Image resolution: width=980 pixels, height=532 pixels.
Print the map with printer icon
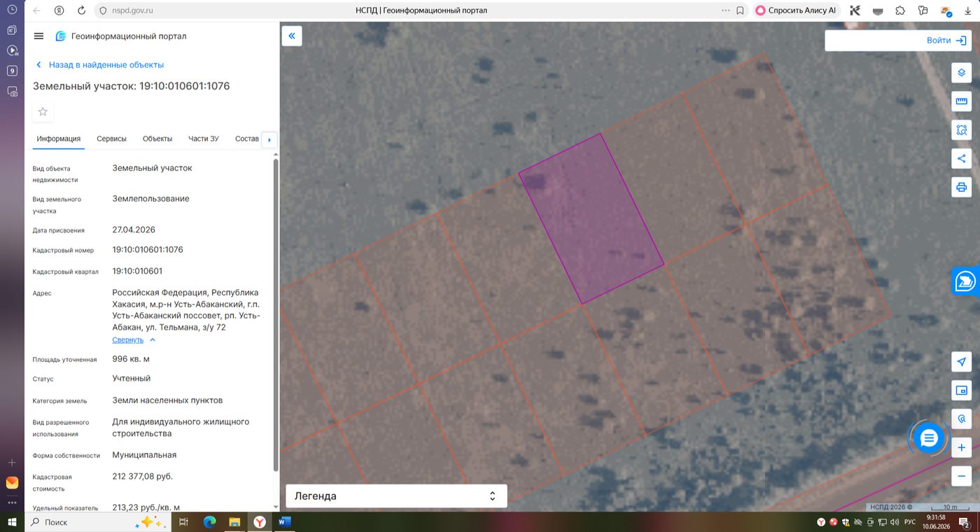tap(962, 187)
